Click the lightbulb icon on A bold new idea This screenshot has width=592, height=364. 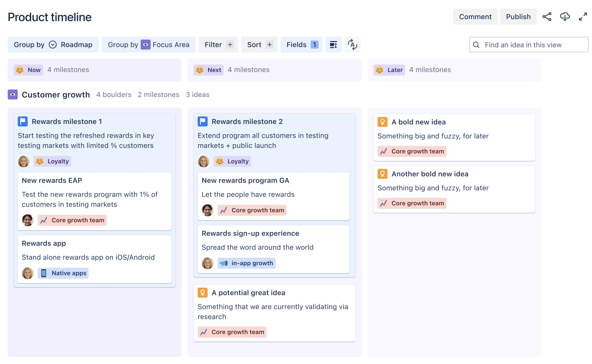point(382,122)
